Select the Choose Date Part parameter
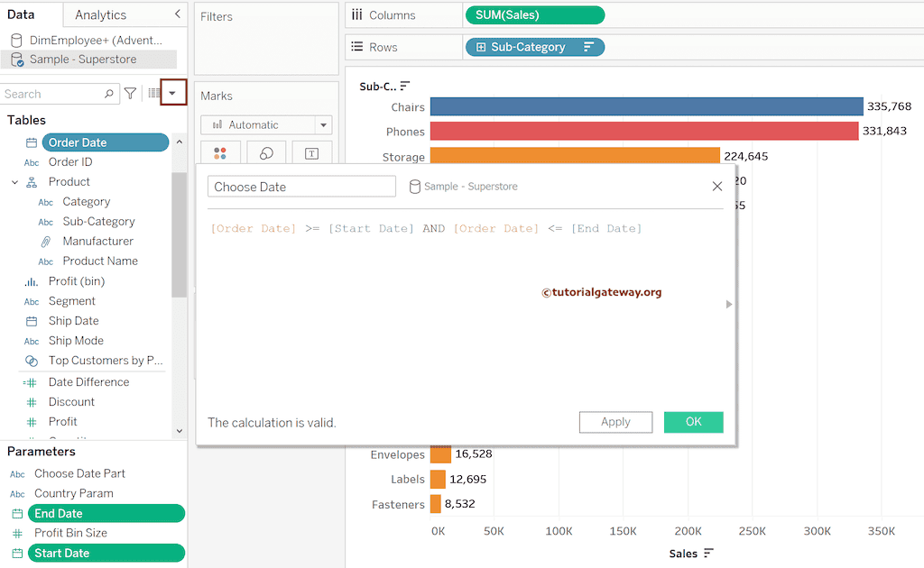The height and width of the screenshot is (568, 924). [x=79, y=474]
